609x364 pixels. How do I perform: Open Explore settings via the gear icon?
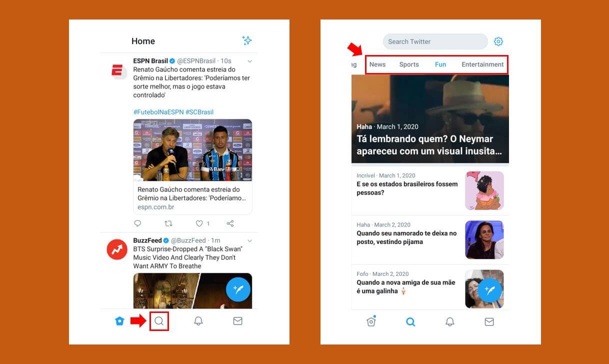click(x=498, y=41)
